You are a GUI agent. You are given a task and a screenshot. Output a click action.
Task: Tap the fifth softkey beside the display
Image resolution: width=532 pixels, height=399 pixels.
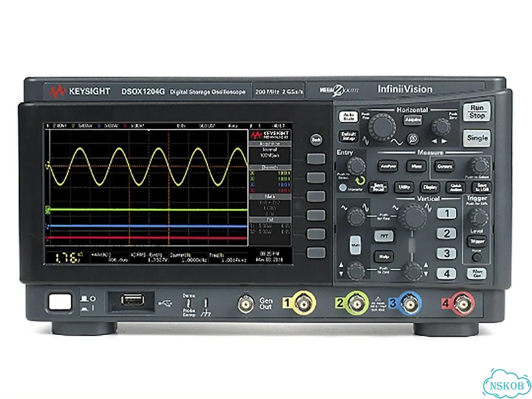point(316,234)
